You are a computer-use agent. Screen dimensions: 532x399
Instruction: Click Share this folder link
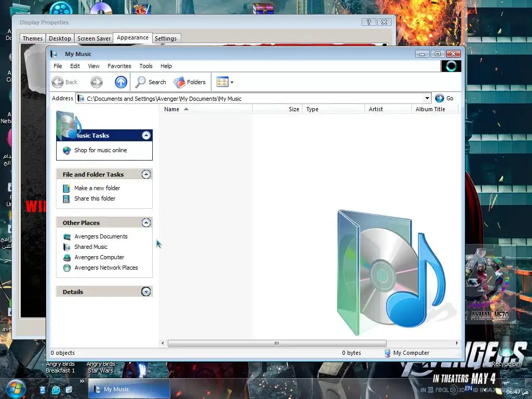(x=95, y=198)
